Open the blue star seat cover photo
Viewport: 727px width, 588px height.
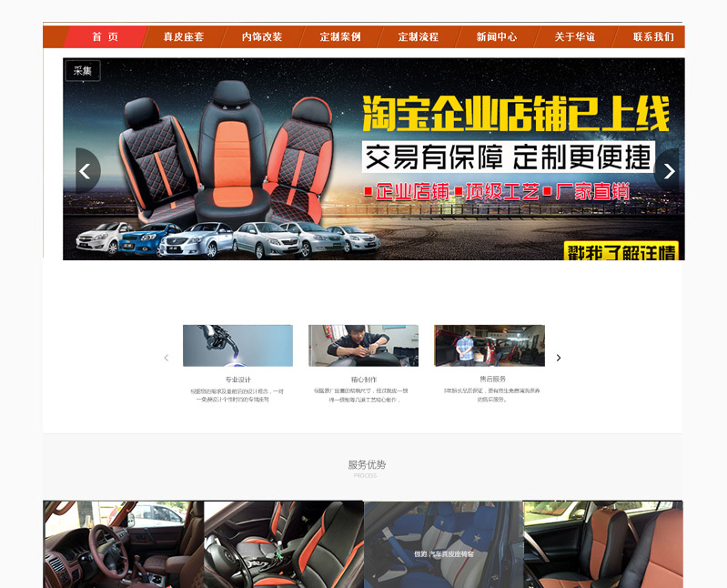pyautogui.click(x=443, y=544)
